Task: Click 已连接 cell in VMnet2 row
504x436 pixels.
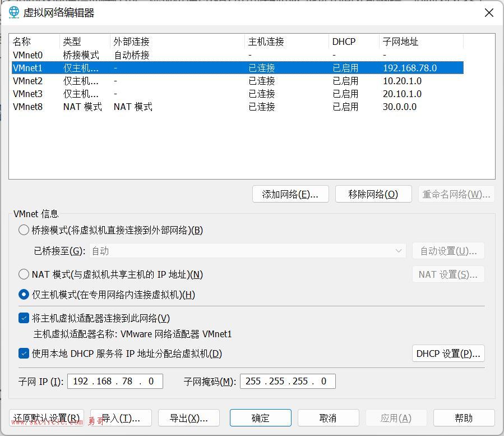Action: coord(262,81)
